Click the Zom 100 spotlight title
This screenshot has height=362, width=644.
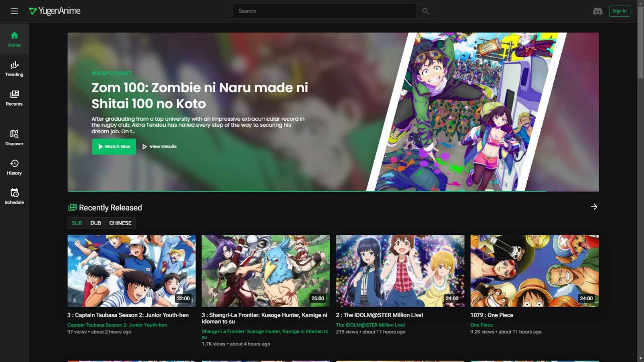[200, 95]
